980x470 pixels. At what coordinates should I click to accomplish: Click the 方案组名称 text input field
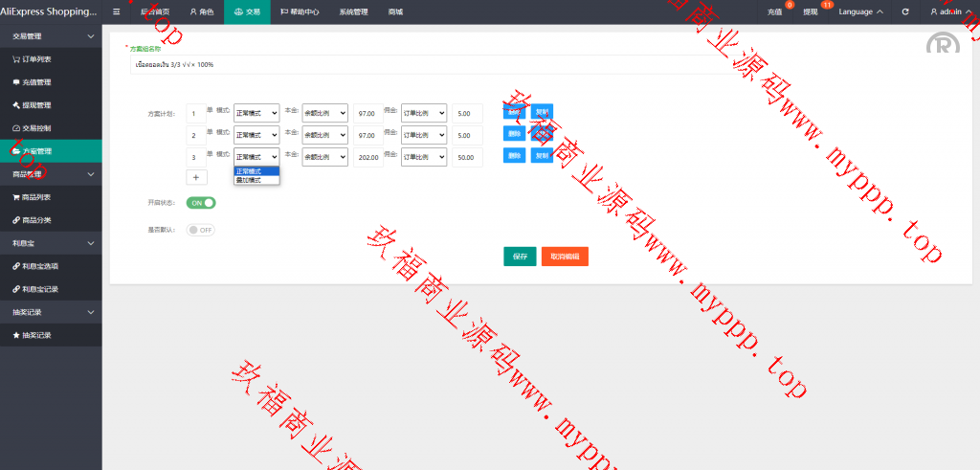pos(421,64)
